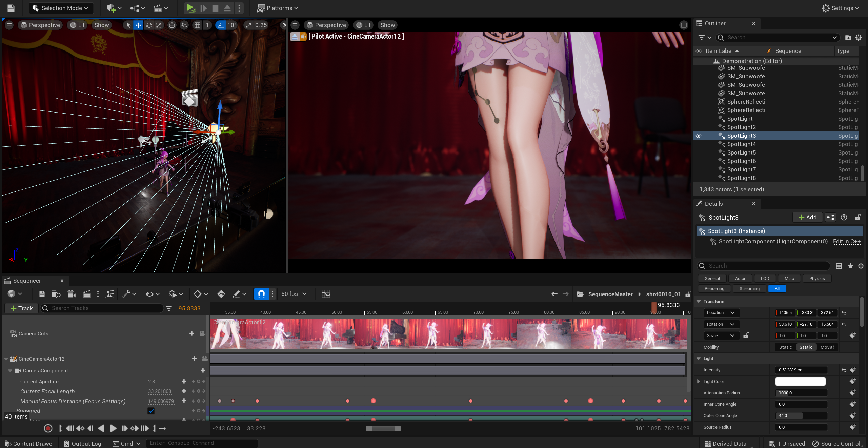Open the Platforms dropdown
The height and width of the screenshot is (448, 868).
(x=278, y=8)
